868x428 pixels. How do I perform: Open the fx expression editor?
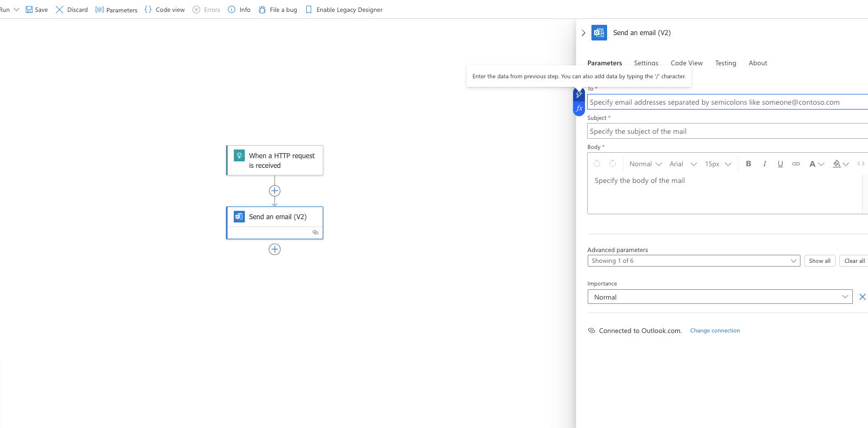pos(579,108)
